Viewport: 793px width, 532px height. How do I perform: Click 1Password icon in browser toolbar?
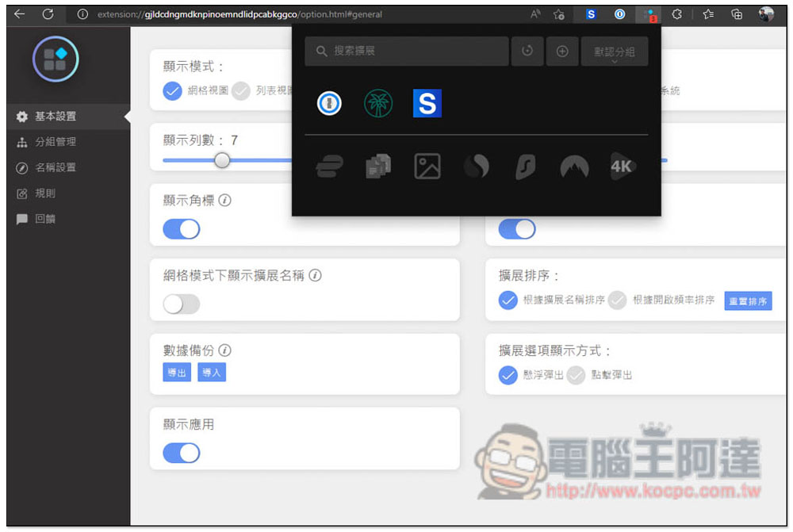pyautogui.click(x=619, y=14)
